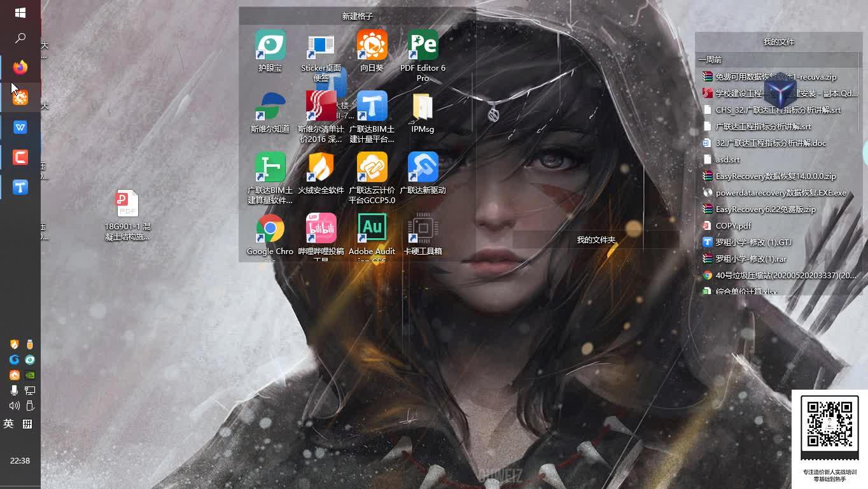The height and width of the screenshot is (489, 868).
Task: Select CHS_32.广联达工程指标分析讲解.srt
Action: coord(771,110)
